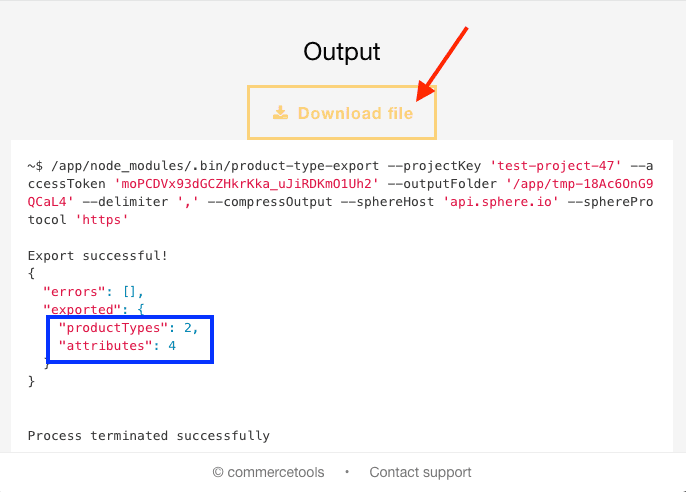
Task: Open the Contact support link
Action: point(420,472)
